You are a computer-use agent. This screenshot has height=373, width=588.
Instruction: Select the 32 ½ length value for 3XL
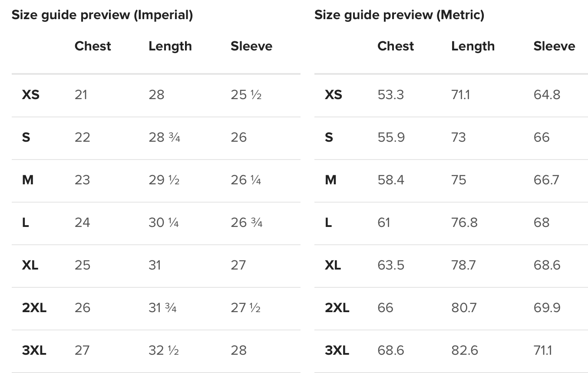point(163,350)
